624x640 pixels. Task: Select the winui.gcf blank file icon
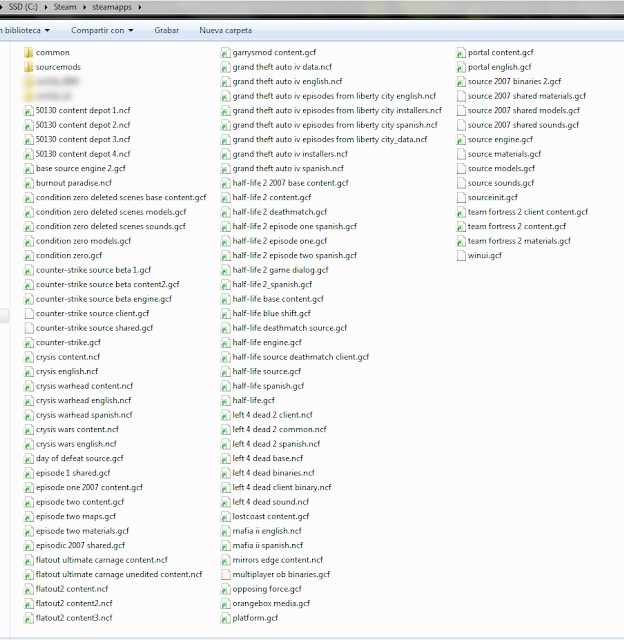click(x=461, y=256)
